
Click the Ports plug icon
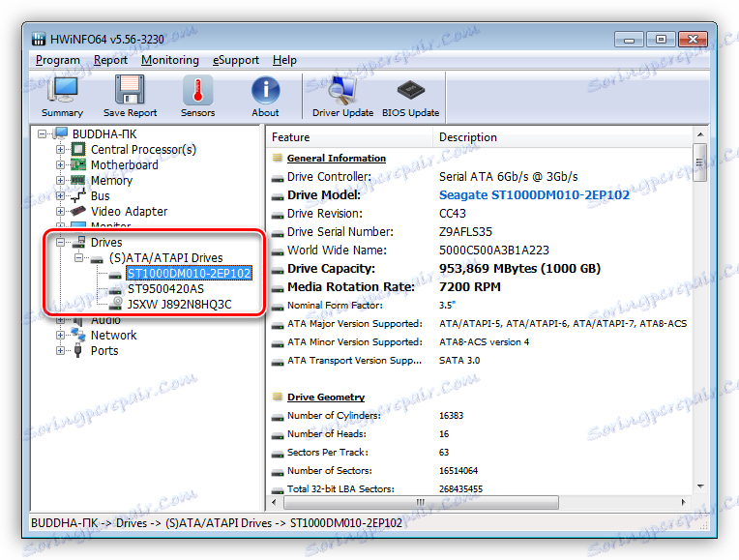coord(78,350)
